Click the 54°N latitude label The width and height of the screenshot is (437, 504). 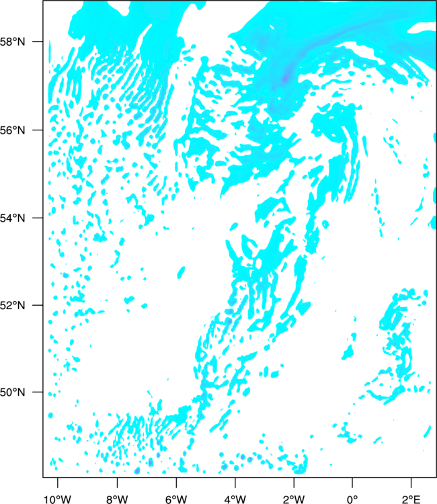click(x=13, y=218)
